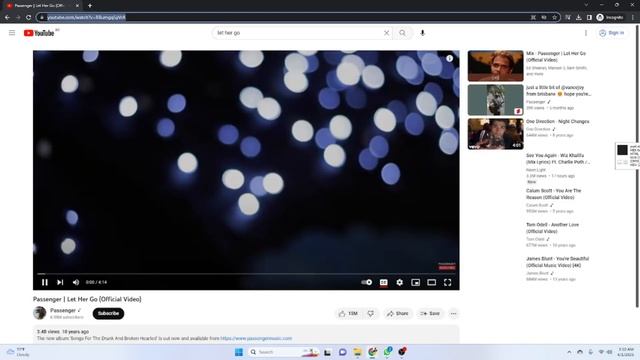The image size is (640, 360).
Task: Toggle subtitles/closed captions button
Action: (383, 282)
